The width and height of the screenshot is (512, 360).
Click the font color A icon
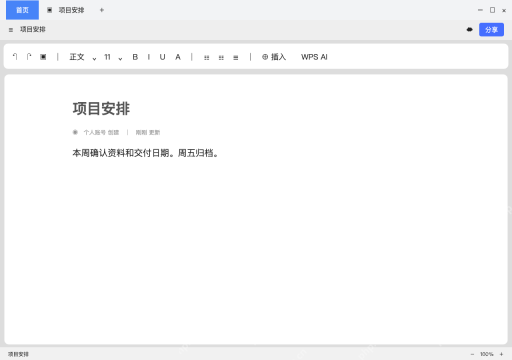click(178, 57)
